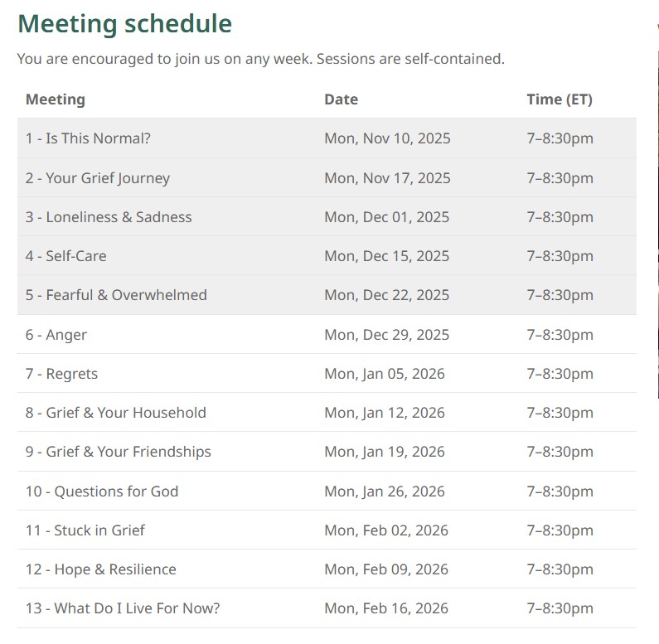Select '12 - Hope & Resilience' meeting
This screenshot has width=659, height=644.
click(100, 569)
